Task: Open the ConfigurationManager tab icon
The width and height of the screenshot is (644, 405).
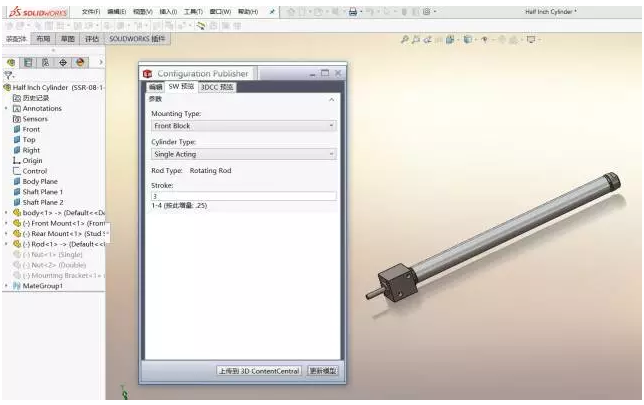Action: pos(46,62)
